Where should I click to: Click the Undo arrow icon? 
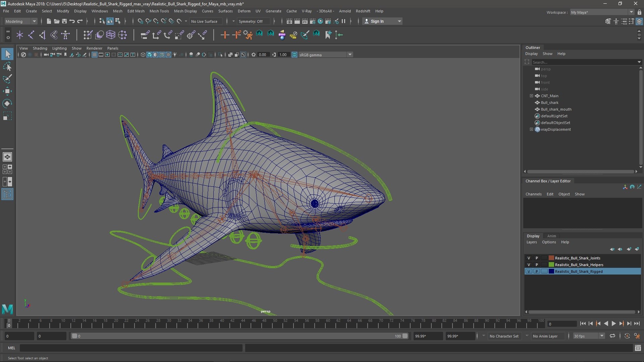click(72, 21)
